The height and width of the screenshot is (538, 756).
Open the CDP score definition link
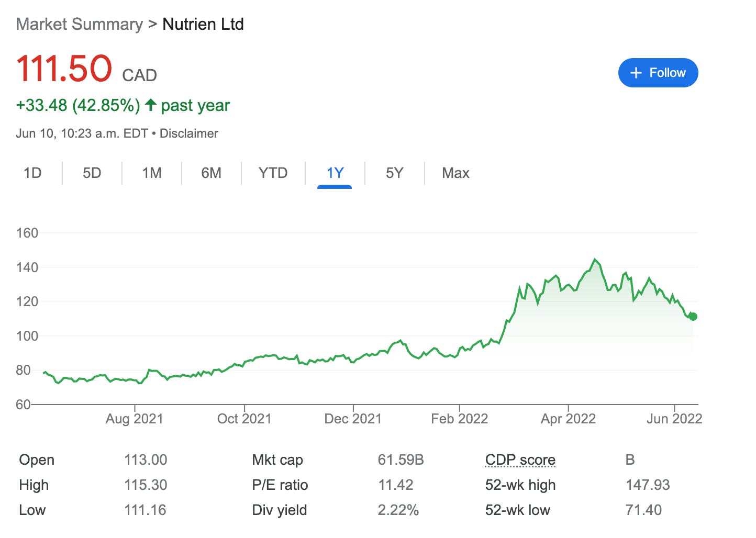(x=520, y=460)
